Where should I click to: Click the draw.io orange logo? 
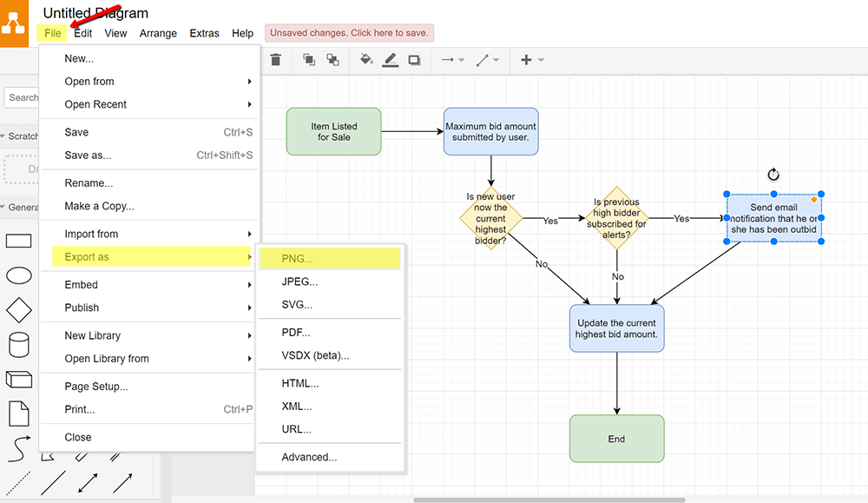15,23
